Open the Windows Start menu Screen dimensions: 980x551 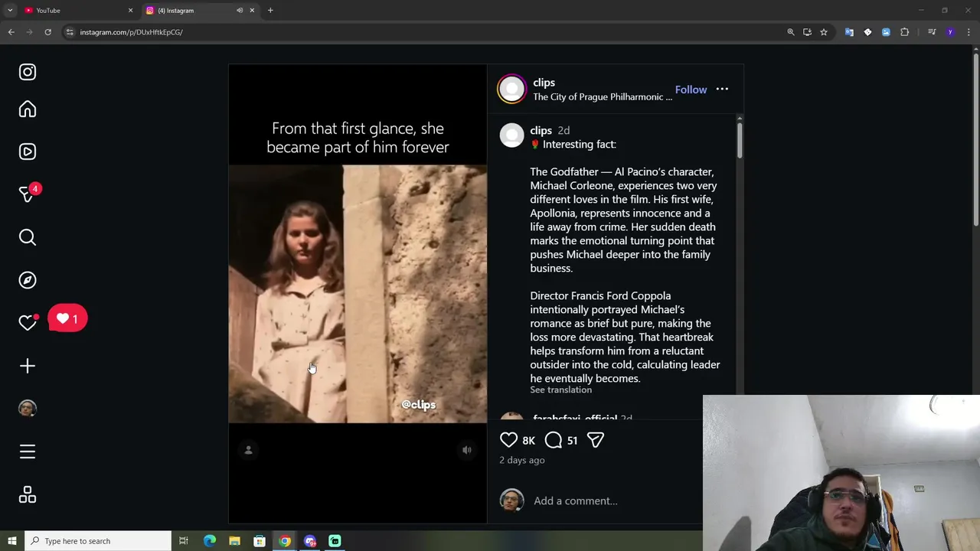pos(11,541)
